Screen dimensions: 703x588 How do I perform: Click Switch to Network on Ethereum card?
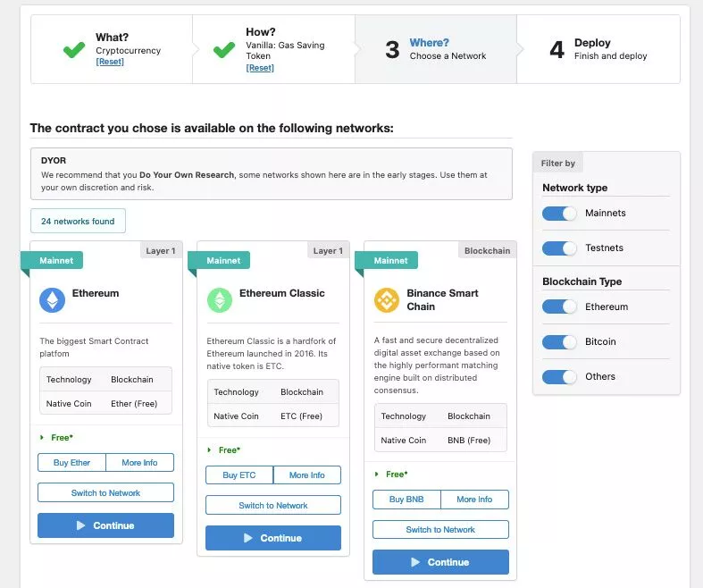[105, 492]
